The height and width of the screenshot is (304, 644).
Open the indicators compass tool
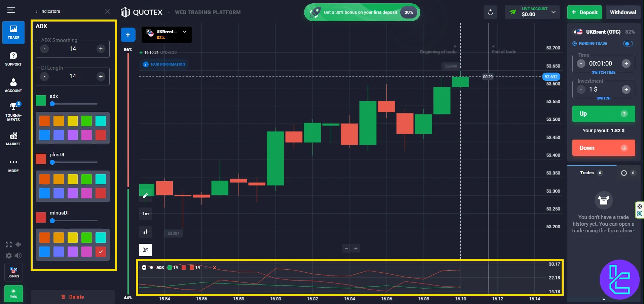click(x=145, y=250)
